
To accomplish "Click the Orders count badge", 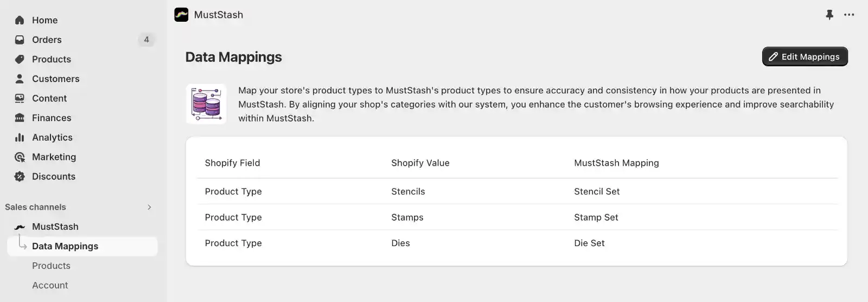I will [x=146, y=40].
